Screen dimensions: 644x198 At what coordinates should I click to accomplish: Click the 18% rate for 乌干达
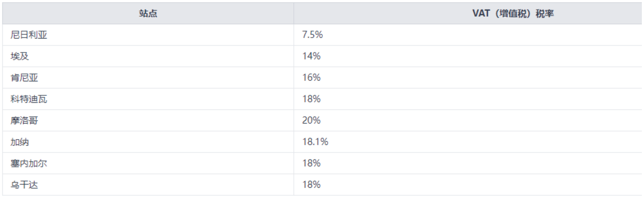(x=311, y=185)
